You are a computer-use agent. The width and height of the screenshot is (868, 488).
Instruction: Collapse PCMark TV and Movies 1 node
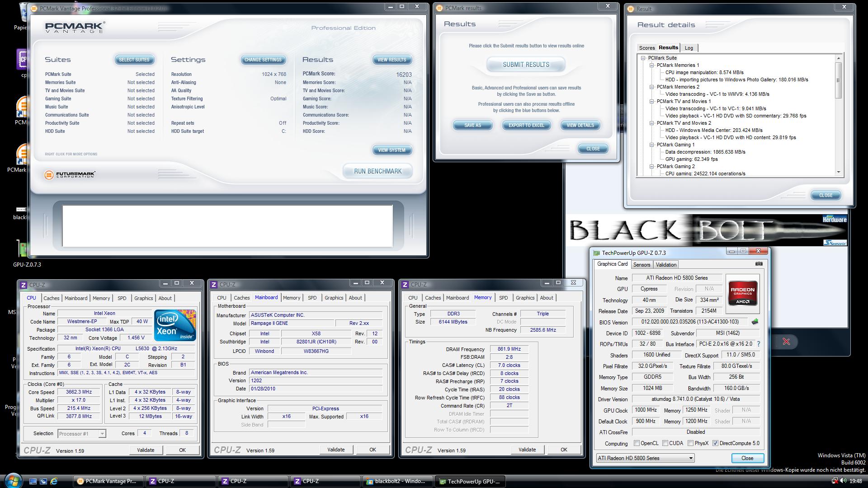(652, 101)
